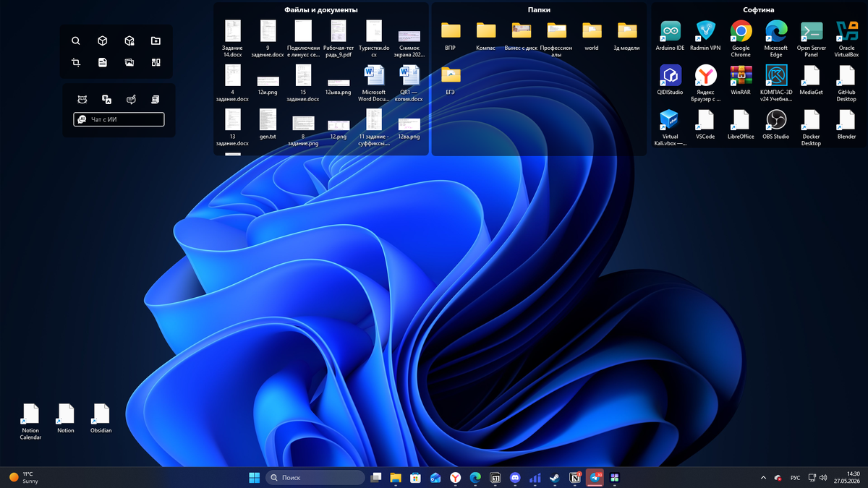The width and height of the screenshot is (868, 488).
Task: Open the Radmin VPN shortcut
Action: point(705,35)
